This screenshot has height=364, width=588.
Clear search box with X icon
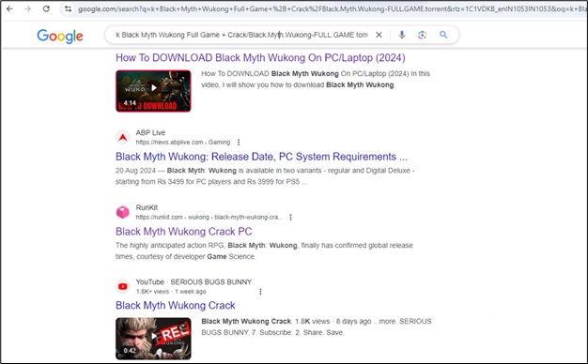379,35
